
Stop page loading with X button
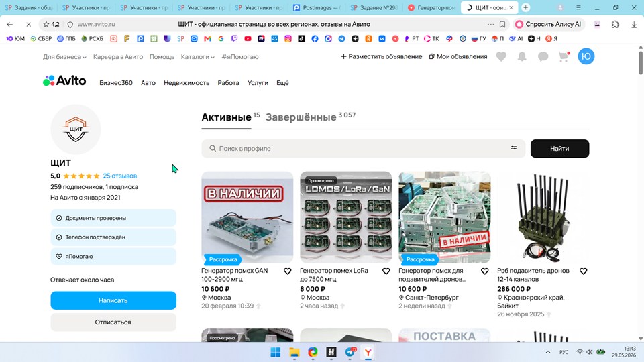coord(28,25)
